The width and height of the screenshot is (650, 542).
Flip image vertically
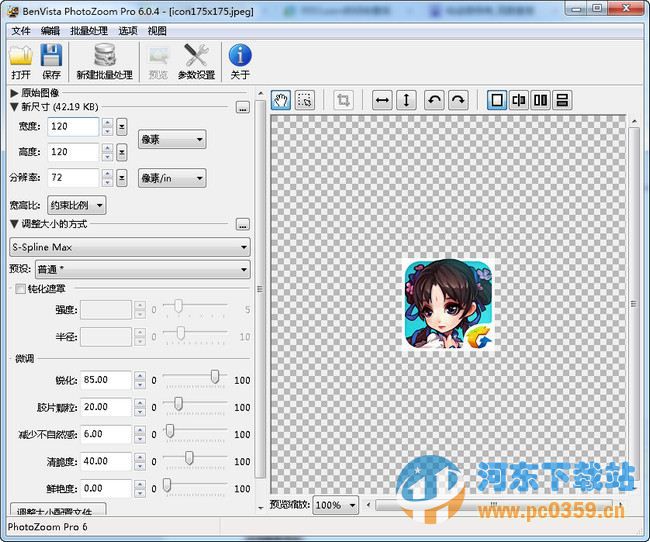tap(406, 100)
